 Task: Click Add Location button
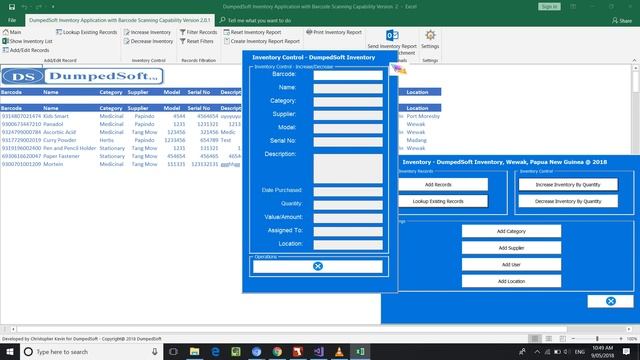pos(511,281)
